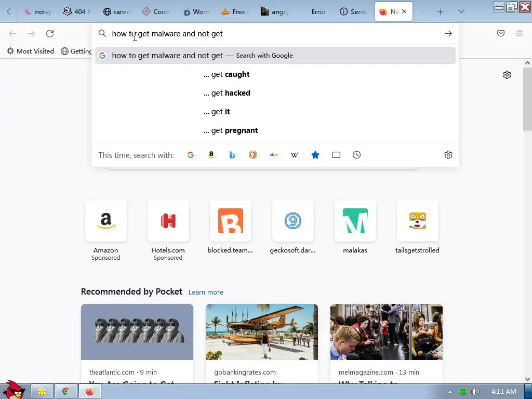Open the Save to Pocket button
The image size is (532, 399).
point(501,33)
